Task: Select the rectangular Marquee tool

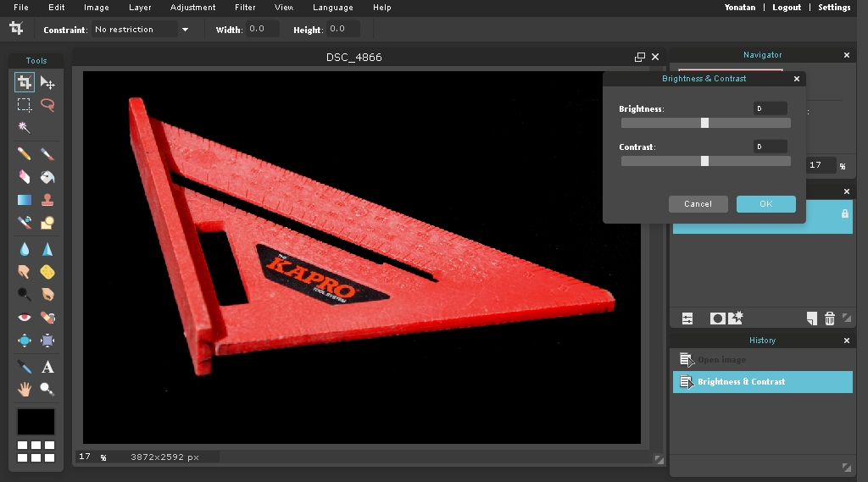Action: pyautogui.click(x=25, y=104)
